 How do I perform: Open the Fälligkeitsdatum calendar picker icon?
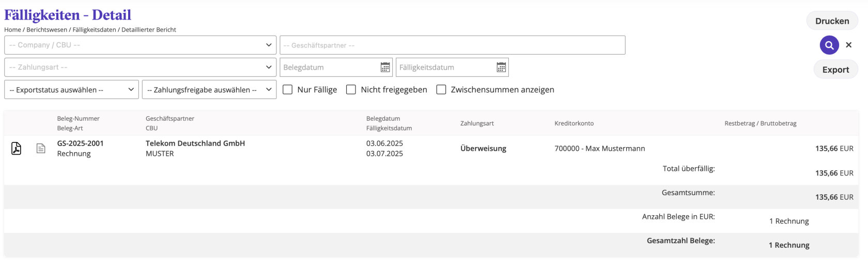pos(501,68)
